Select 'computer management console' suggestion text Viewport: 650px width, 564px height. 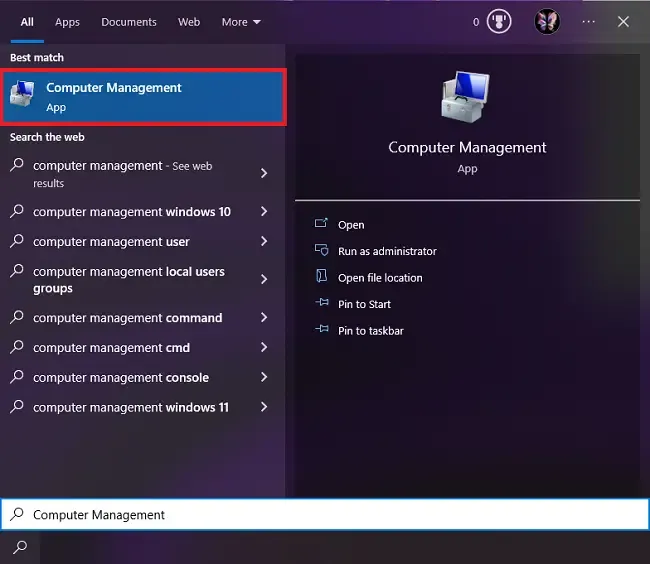pyautogui.click(x=121, y=378)
